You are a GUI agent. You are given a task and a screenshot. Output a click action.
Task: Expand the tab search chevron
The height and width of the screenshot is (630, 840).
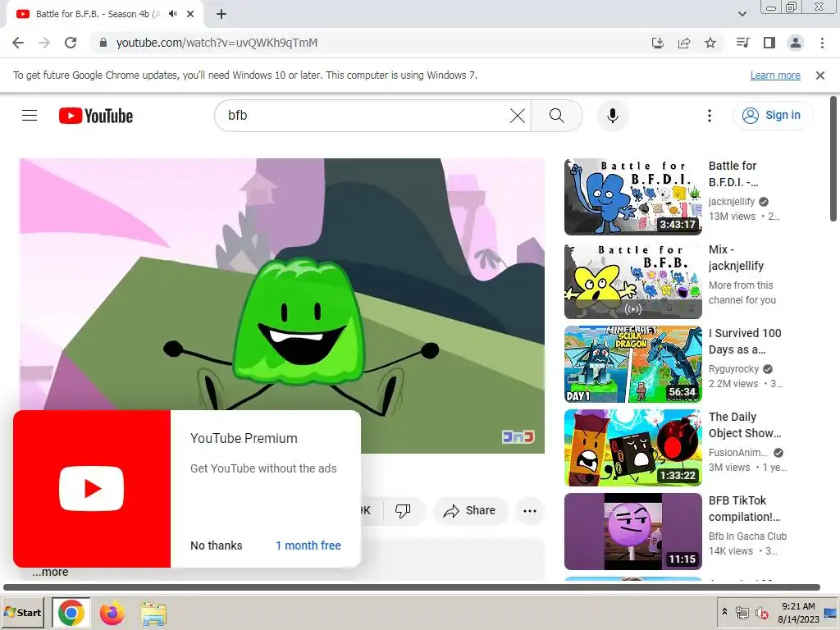pos(742,14)
